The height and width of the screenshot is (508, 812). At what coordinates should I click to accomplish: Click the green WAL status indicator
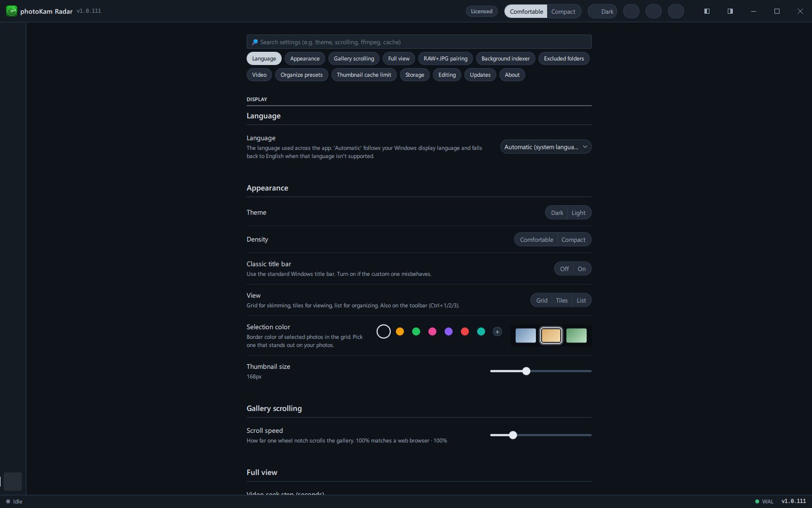point(757,501)
